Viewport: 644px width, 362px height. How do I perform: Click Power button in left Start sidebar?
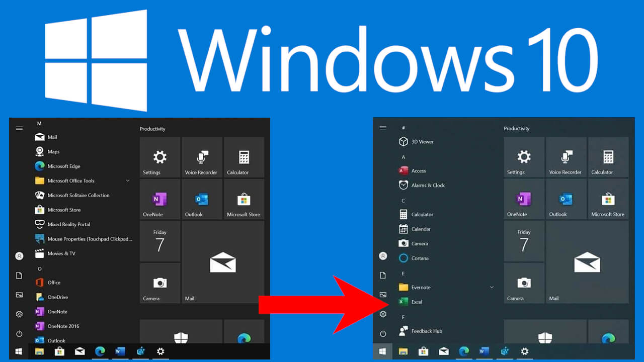19,334
